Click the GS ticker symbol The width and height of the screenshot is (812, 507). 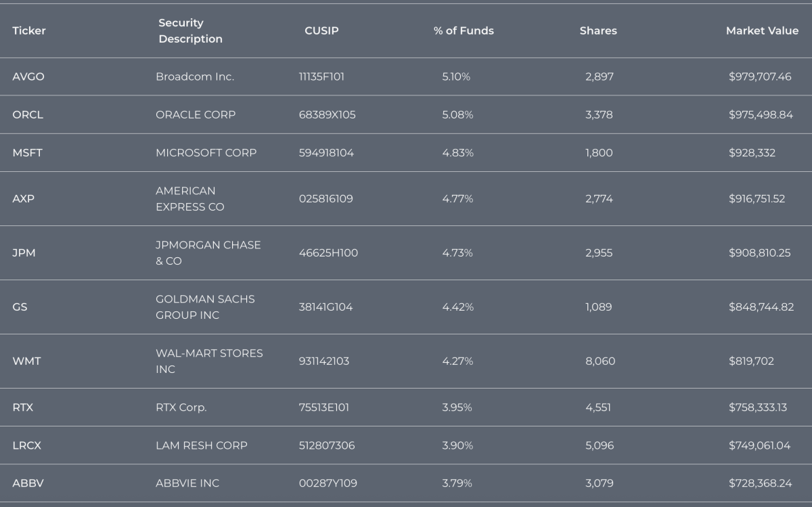(20, 307)
